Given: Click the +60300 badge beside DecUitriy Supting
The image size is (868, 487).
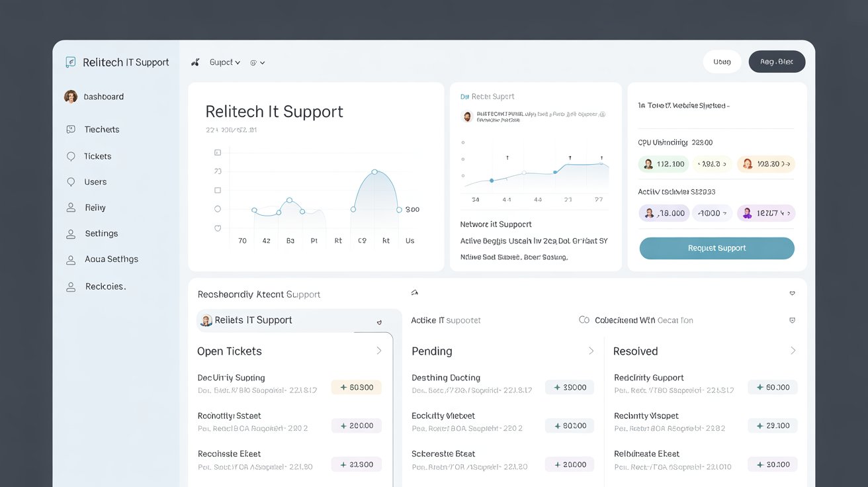Looking at the screenshot, I should [x=357, y=387].
